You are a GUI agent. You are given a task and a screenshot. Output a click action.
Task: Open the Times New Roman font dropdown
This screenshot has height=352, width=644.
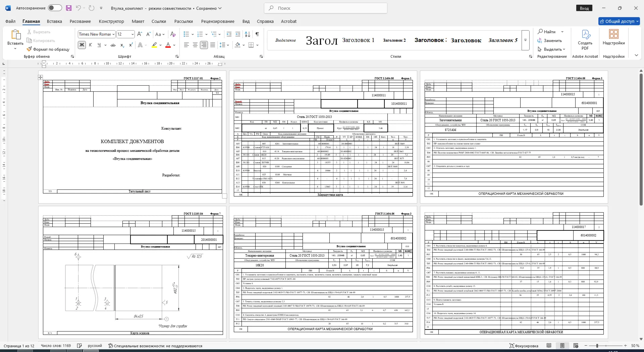point(114,34)
